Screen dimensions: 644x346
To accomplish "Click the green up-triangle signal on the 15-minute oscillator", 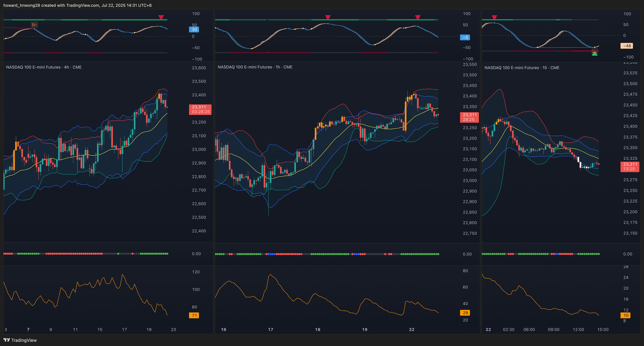I will pos(595,53).
